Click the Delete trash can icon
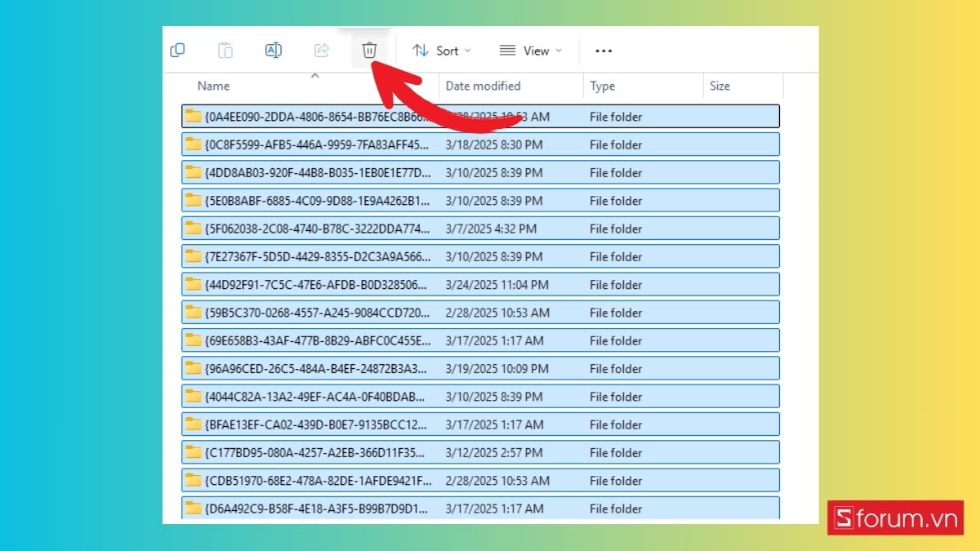The image size is (980, 551). click(369, 51)
